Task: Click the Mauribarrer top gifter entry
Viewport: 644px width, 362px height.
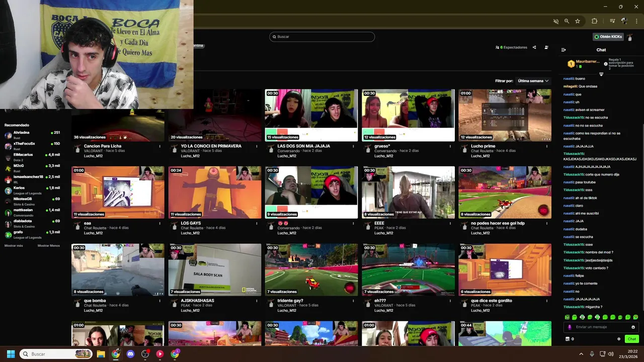Action: [x=584, y=64]
